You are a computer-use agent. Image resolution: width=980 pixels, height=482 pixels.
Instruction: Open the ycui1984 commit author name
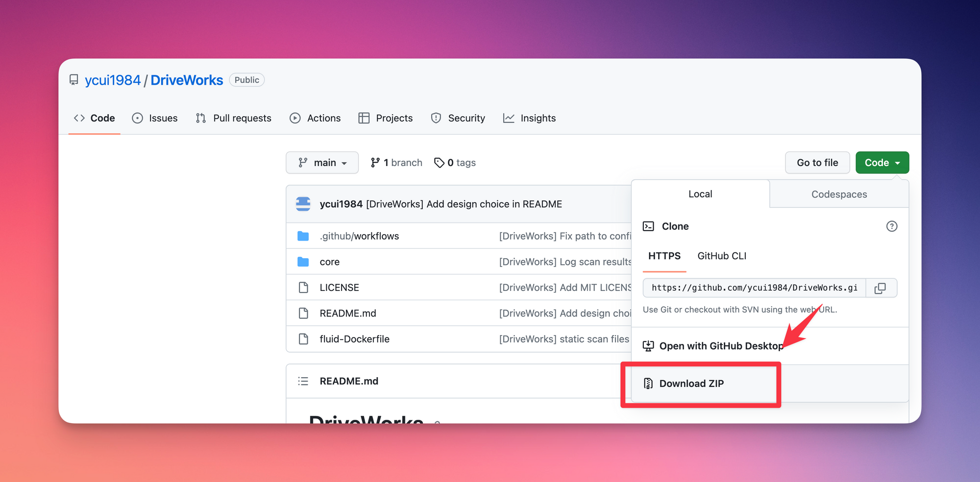pyautogui.click(x=341, y=204)
